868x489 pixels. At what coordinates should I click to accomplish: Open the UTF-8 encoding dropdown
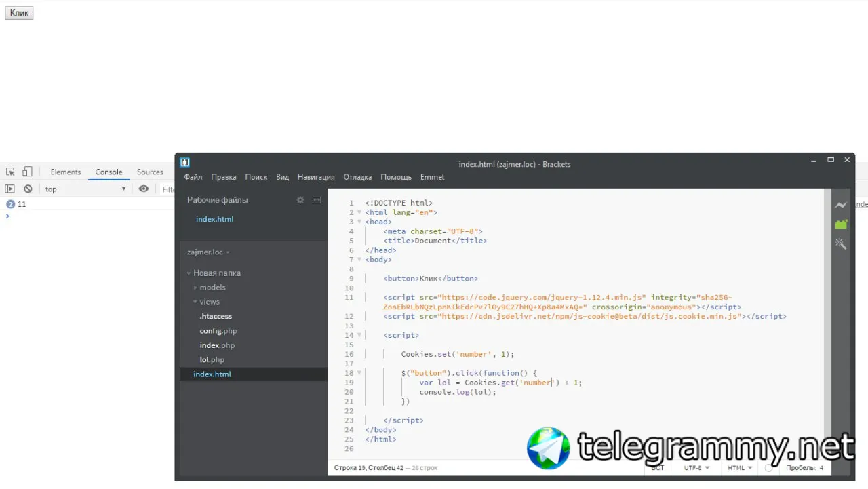[696, 468]
